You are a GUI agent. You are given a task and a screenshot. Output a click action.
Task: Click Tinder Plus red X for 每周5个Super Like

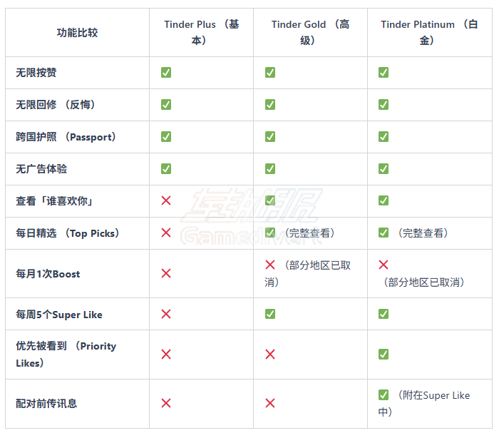[x=166, y=315]
